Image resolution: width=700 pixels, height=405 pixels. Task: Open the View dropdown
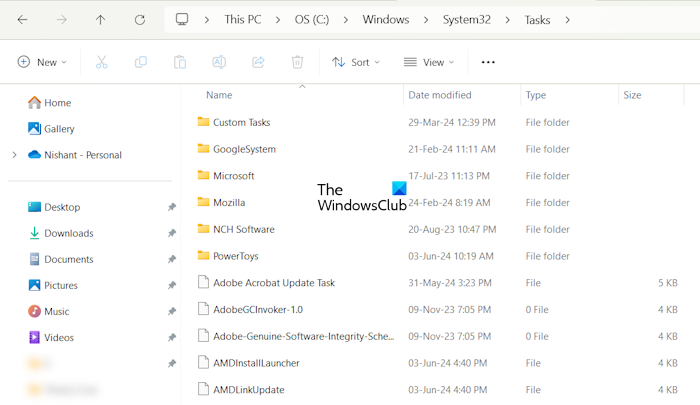[429, 62]
